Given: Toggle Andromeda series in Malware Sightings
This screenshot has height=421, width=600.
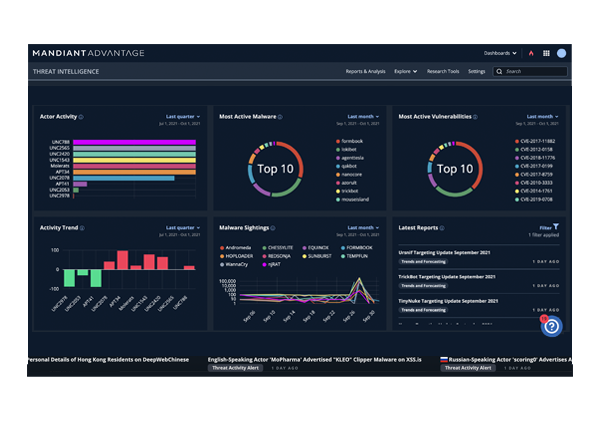Looking at the screenshot, I should [x=236, y=248].
